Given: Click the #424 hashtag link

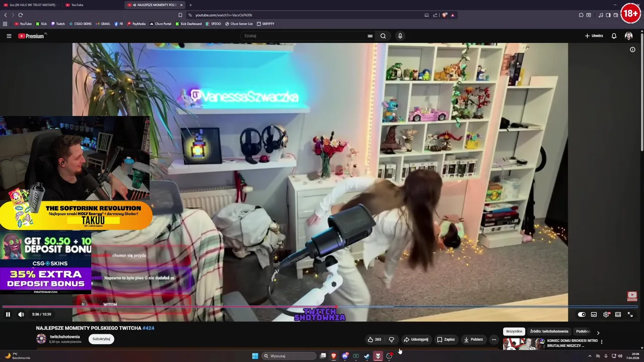Looking at the screenshot, I should click(x=148, y=328).
